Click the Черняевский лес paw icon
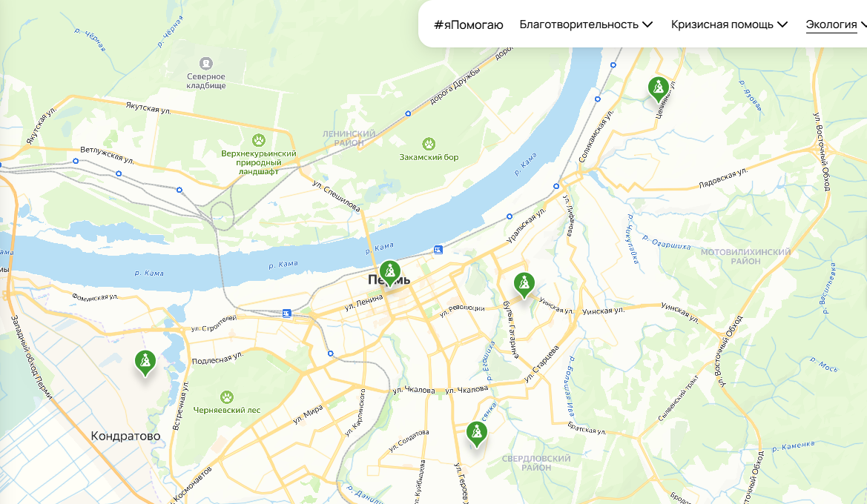Screen dimensions: 867x504 [x=226, y=397]
